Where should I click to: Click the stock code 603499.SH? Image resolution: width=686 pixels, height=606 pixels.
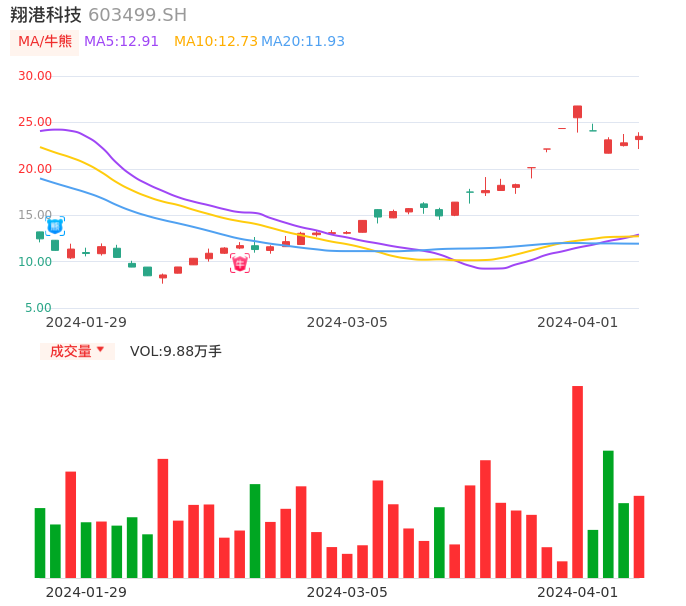pos(137,15)
